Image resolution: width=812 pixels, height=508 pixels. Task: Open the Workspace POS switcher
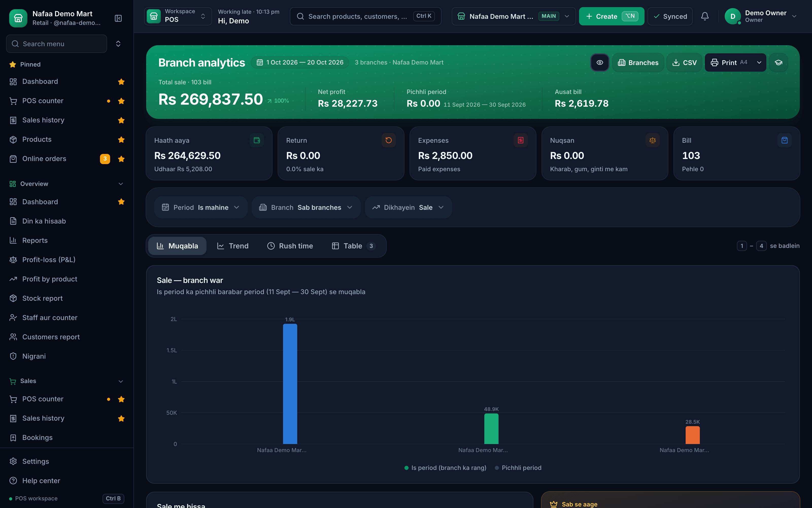(x=178, y=16)
